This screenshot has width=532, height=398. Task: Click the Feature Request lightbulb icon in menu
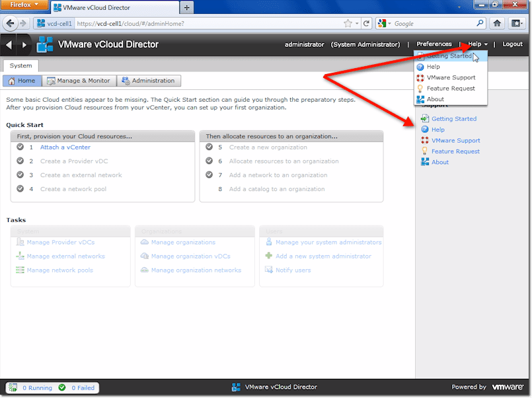coord(420,89)
